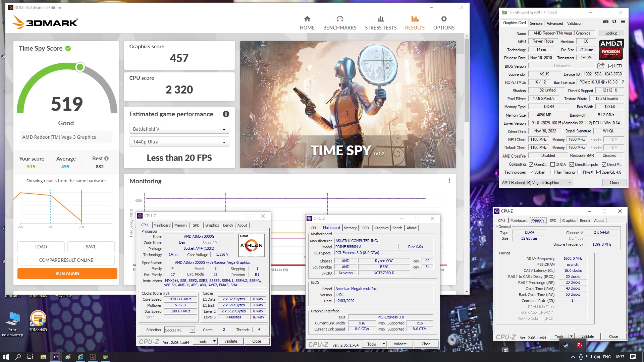Click the Lookup button in GPU-Z
Screen dimensions: 644x362
pyautogui.click(x=611, y=33)
